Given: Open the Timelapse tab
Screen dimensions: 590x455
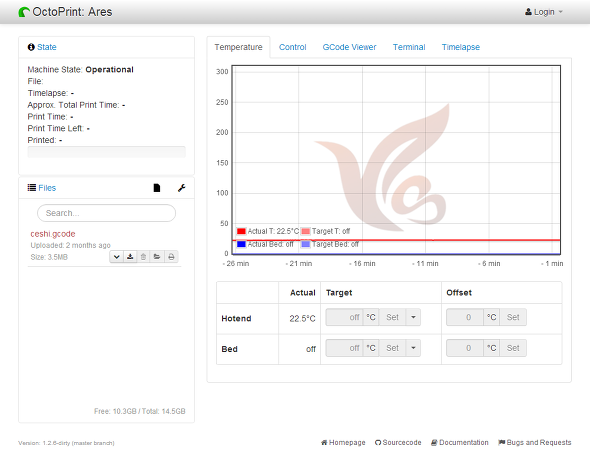Looking at the screenshot, I should [461, 47].
